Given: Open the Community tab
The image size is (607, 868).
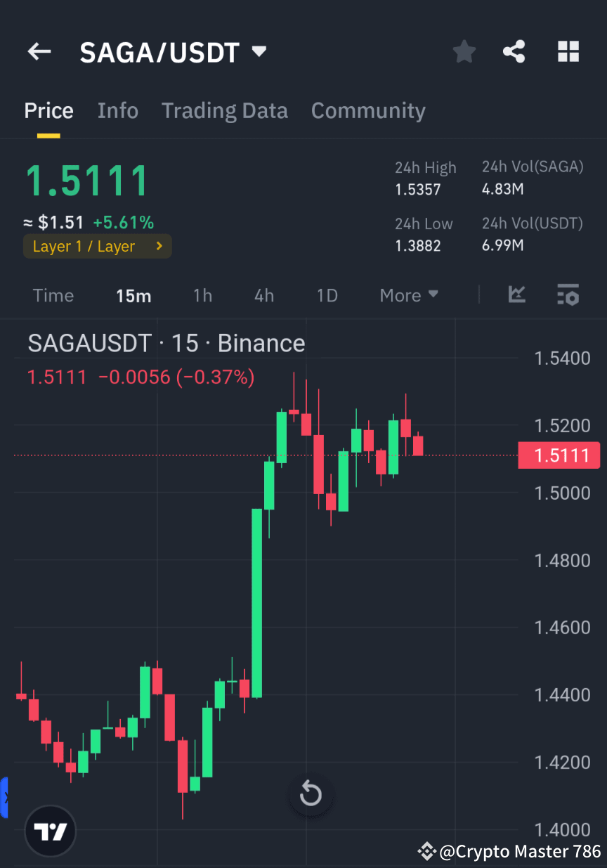Looking at the screenshot, I should click(x=368, y=110).
